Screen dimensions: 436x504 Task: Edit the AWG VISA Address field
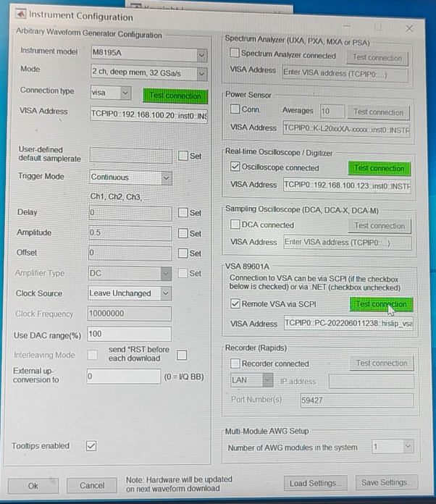pos(149,114)
